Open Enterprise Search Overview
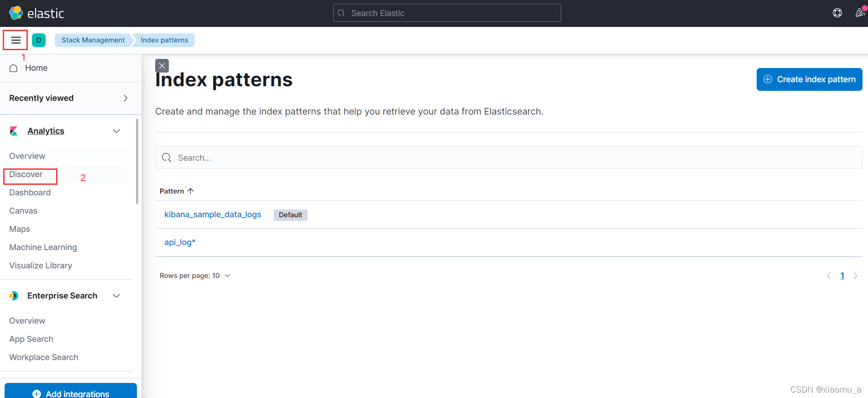This screenshot has height=398, width=868. tap(27, 321)
